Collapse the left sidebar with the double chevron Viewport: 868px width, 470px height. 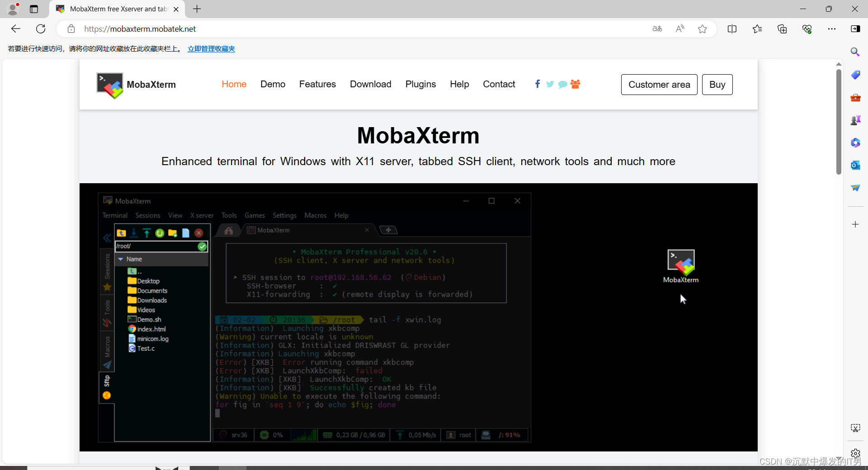point(107,237)
